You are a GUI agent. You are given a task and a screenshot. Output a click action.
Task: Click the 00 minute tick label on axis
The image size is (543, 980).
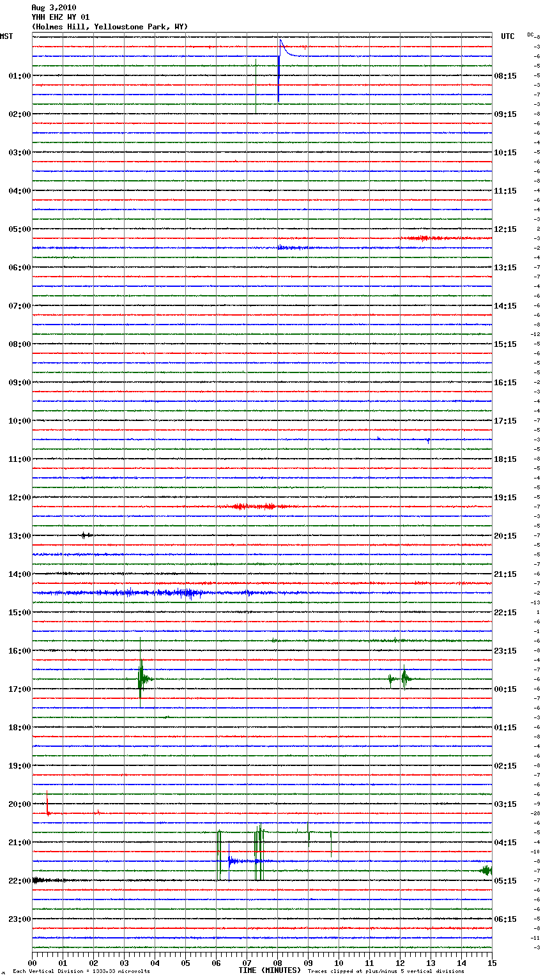(33, 963)
